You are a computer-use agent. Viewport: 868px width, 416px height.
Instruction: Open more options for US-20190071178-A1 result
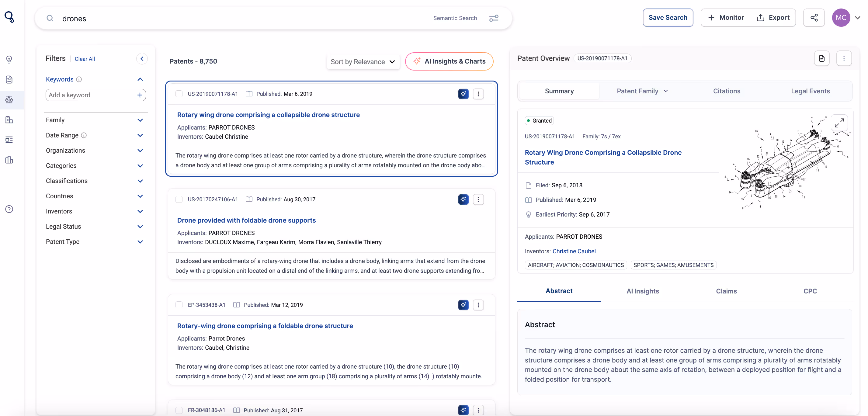478,94
